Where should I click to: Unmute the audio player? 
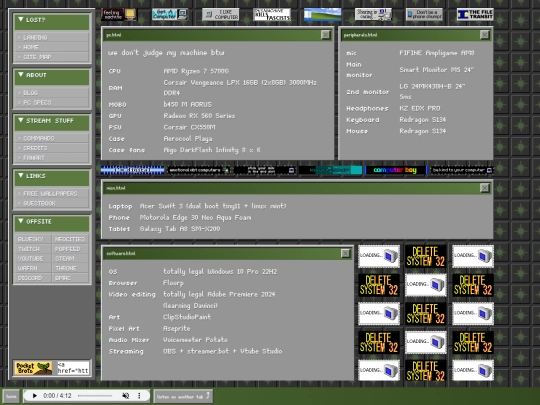tap(125, 396)
